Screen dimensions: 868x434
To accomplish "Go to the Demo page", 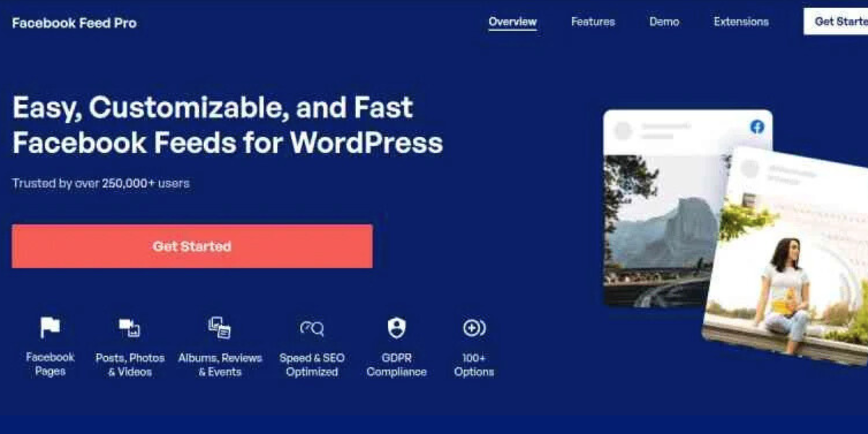I will (x=664, y=22).
